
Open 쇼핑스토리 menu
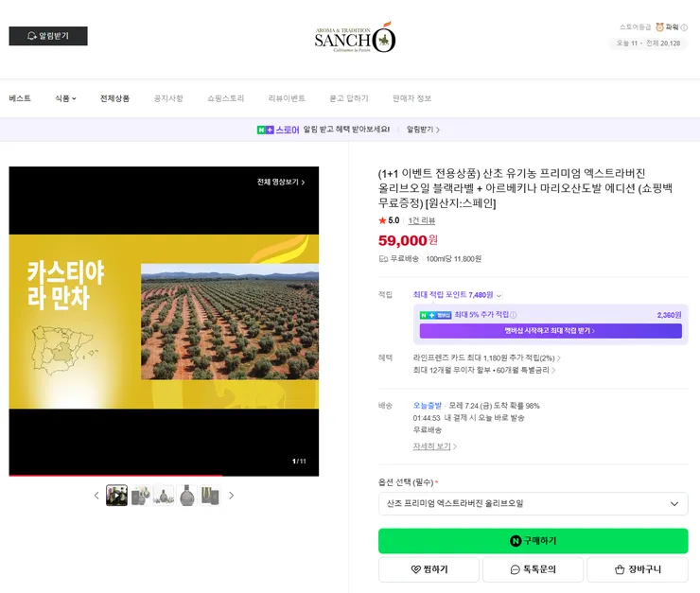tap(226, 98)
